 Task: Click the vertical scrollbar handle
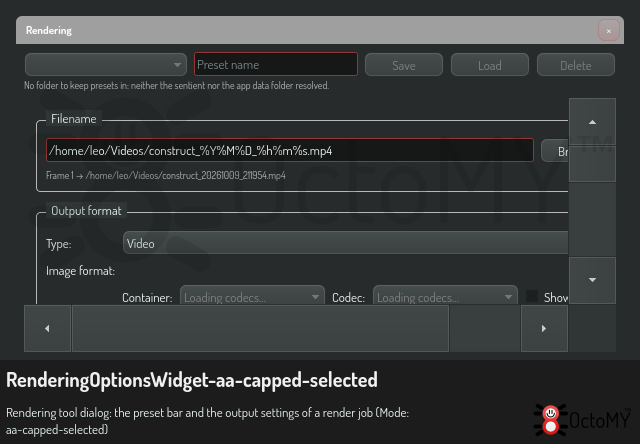coord(592,164)
